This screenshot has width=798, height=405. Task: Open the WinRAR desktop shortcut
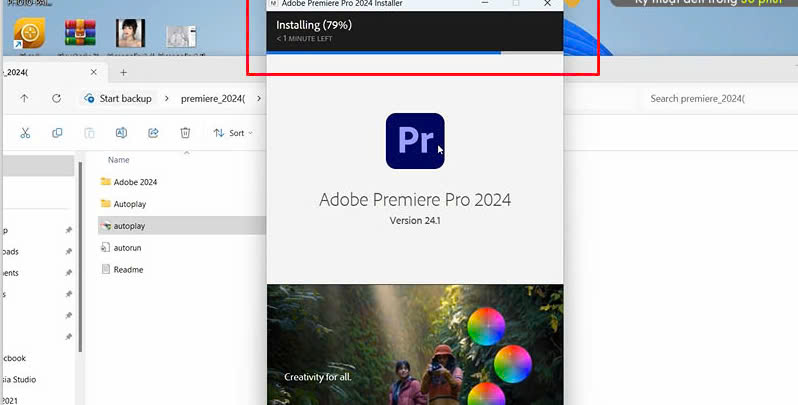click(78, 35)
